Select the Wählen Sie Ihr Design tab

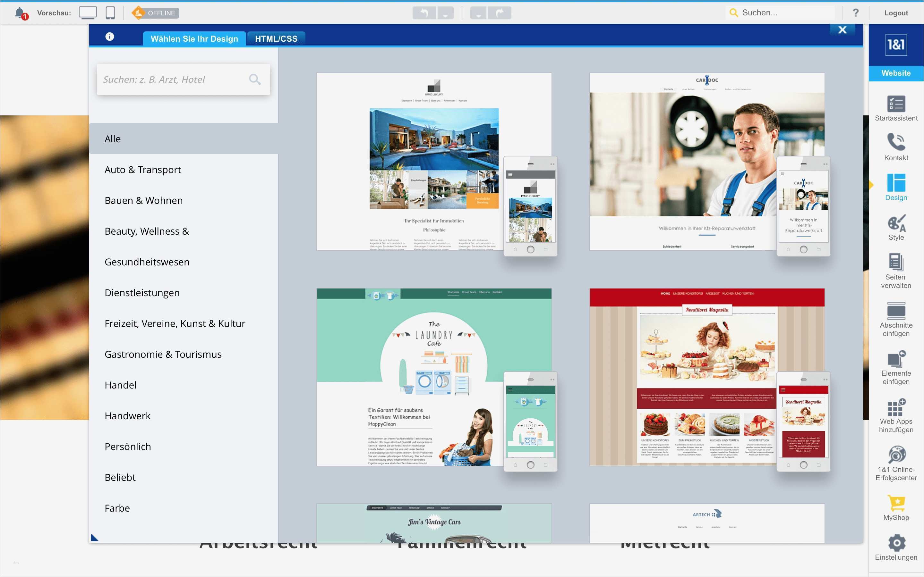[194, 38]
